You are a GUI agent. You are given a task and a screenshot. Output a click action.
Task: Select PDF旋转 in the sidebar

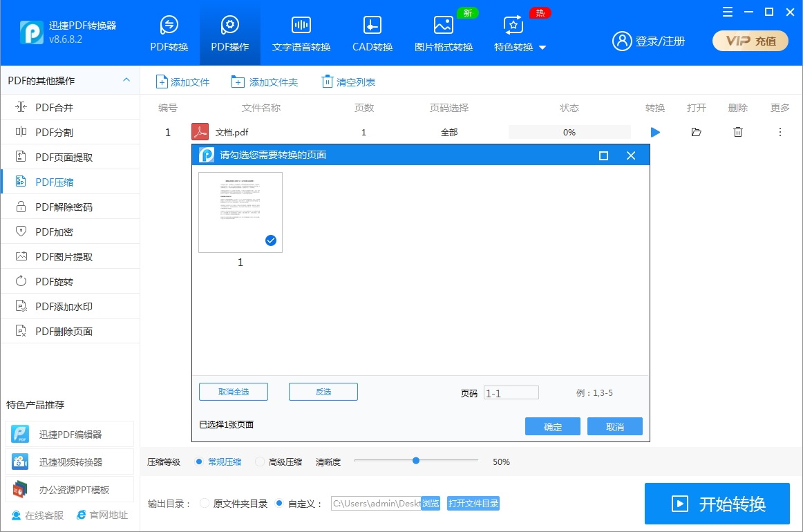tap(70, 282)
